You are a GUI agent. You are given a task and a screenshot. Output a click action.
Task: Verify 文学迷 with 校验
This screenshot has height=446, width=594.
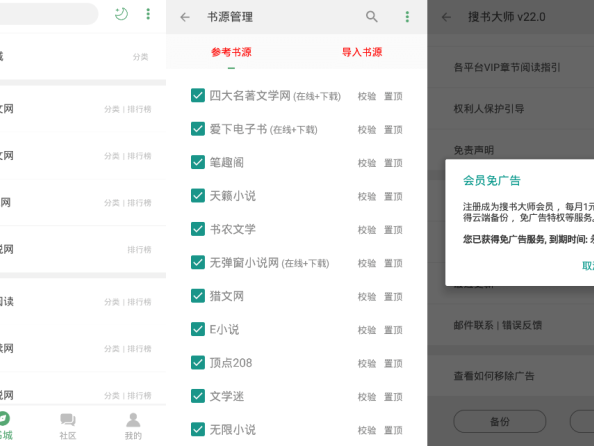click(x=367, y=397)
